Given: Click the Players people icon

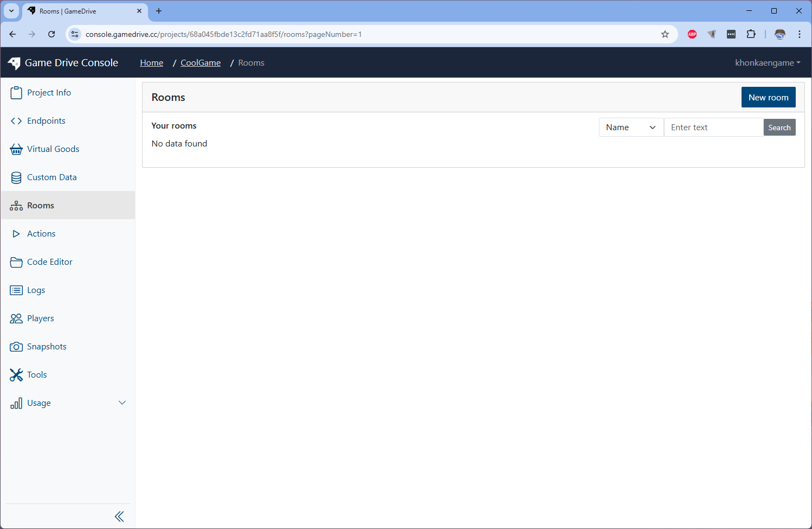Looking at the screenshot, I should 16,318.
